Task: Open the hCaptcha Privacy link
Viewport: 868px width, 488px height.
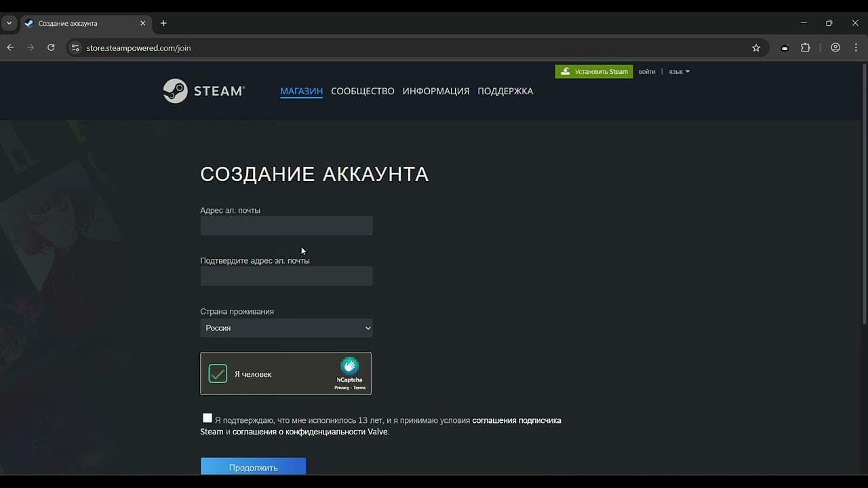Action: pos(342,388)
